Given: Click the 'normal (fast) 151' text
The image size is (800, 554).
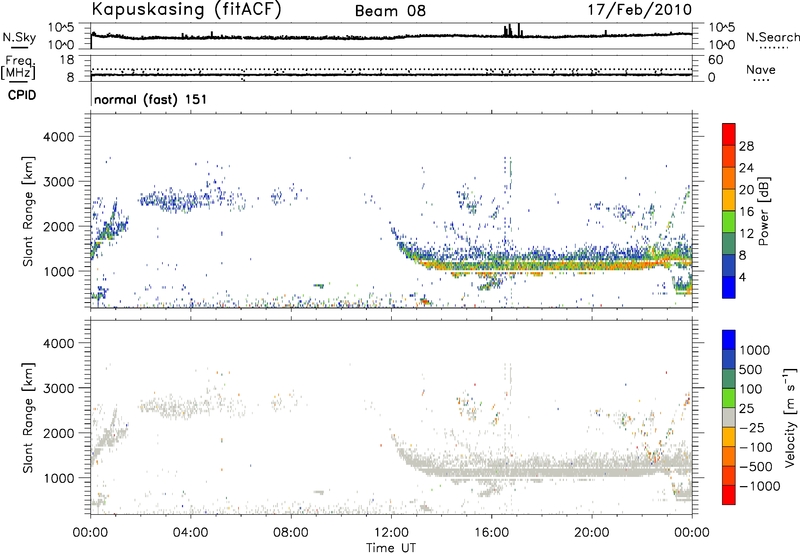Looking at the screenshot, I should [151, 99].
